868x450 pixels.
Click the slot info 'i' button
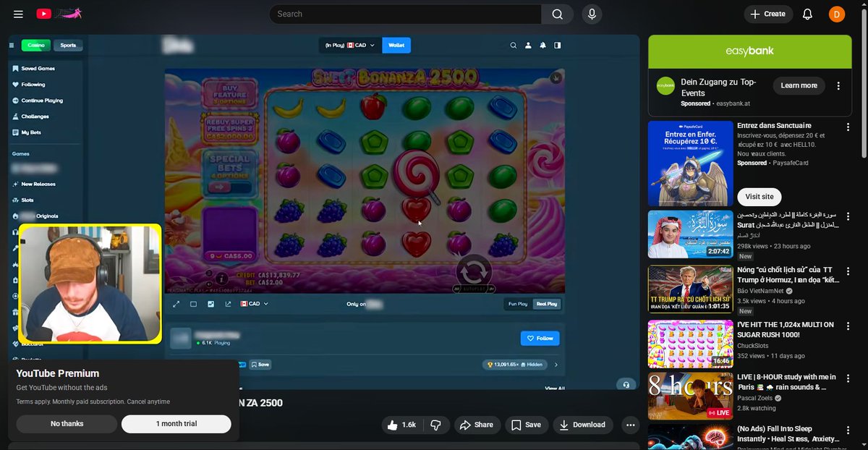221,278
